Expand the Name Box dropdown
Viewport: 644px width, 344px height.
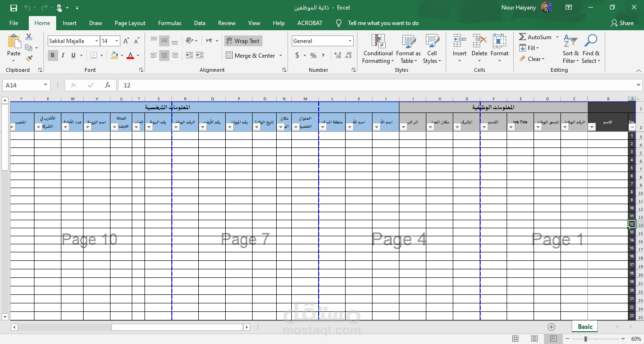pyautogui.click(x=46, y=85)
